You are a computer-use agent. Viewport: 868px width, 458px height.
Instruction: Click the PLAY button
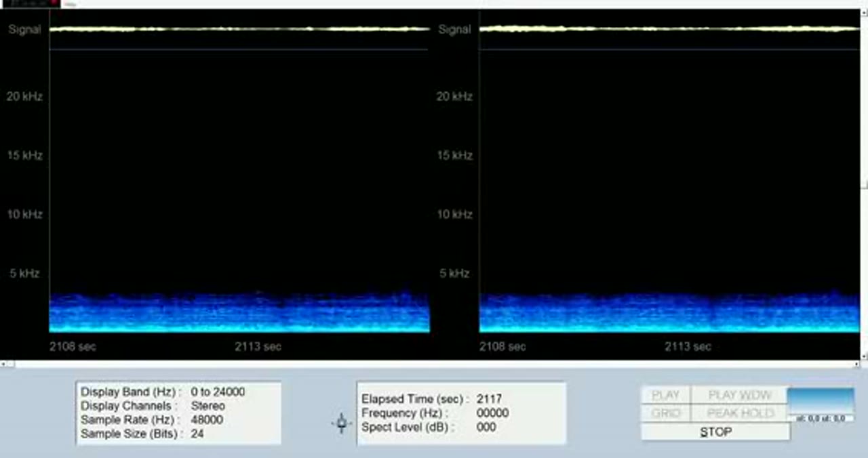click(x=665, y=395)
